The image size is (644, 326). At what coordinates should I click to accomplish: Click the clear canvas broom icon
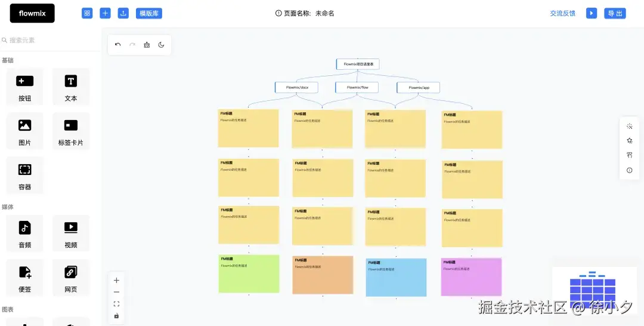pyautogui.click(x=147, y=45)
